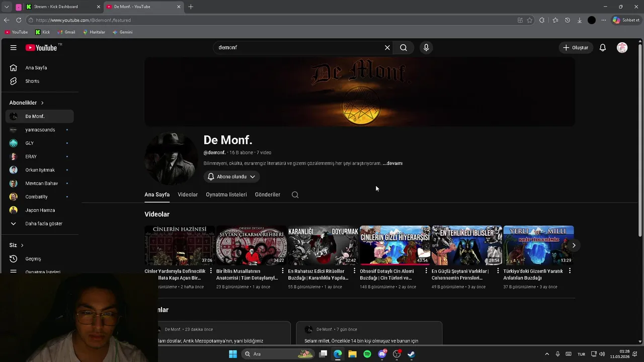Open more options for Cinlerin Hazinesi video
Screen dimensions: 644x362
pyautogui.click(x=211, y=271)
